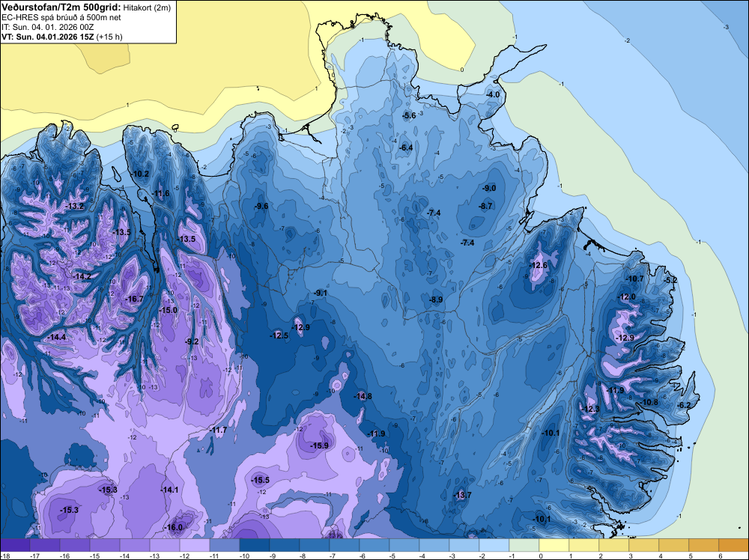Click the -10.8 temperature value
The image size is (749, 560).
click(x=649, y=403)
